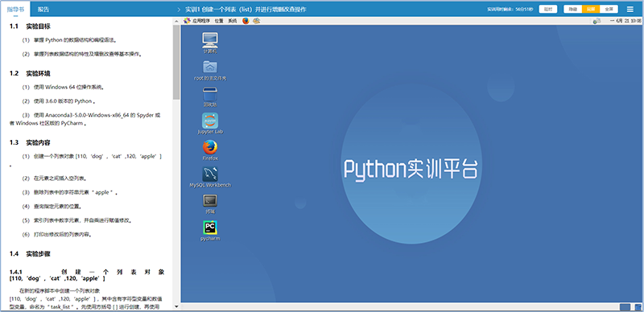Click the Firefox launcher in the top panel
Image resolution: width=644 pixels, height=312 pixels.
pyautogui.click(x=246, y=21)
